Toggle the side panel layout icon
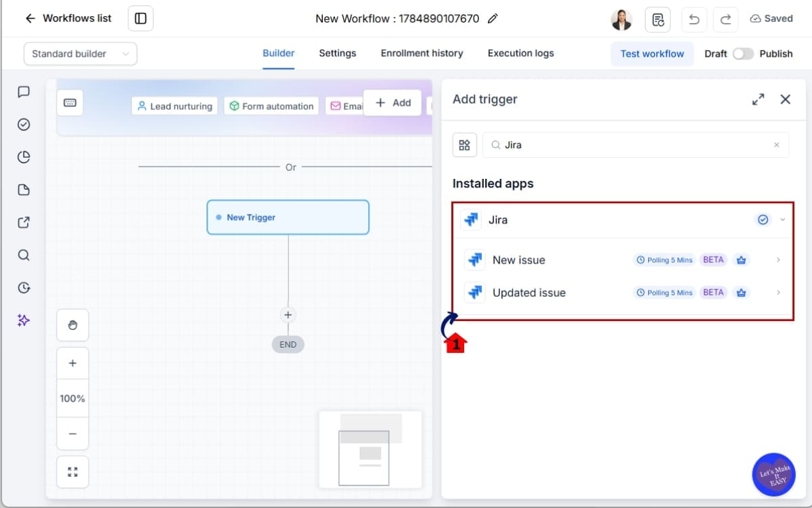812x508 pixels. [141, 18]
